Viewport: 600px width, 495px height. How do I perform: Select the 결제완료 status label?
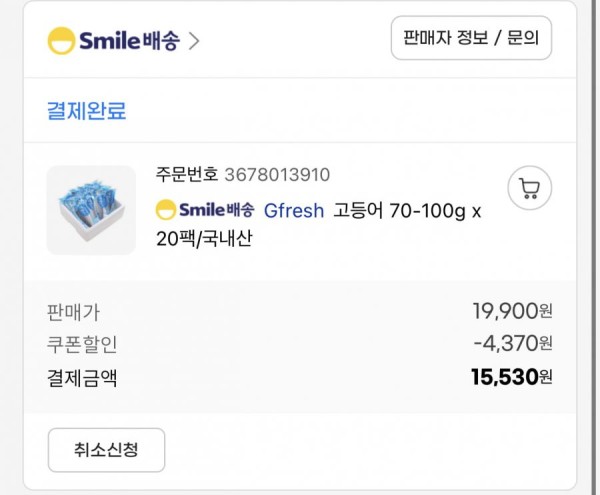coord(86,111)
